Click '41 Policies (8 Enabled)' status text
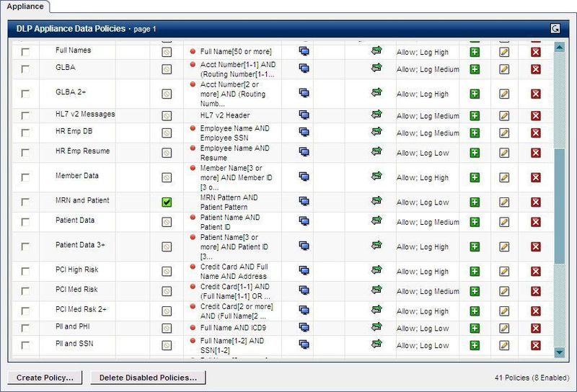Screen dimensions: 577x392 (532, 378)
